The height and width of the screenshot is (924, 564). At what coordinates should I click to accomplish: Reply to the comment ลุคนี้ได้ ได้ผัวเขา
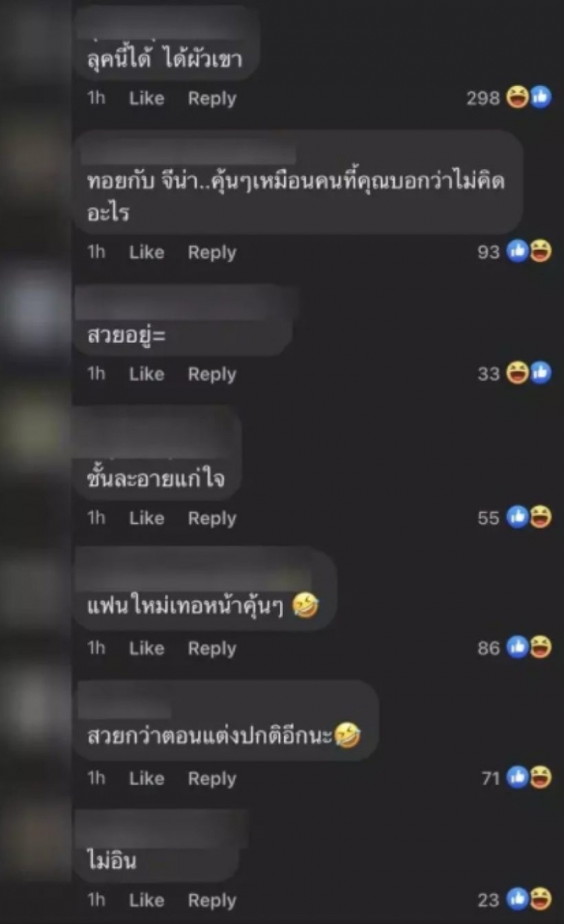pos(211,99)
